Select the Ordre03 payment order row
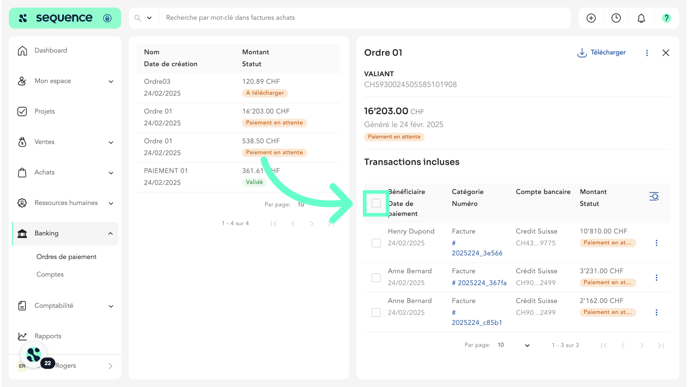Viewport: 688px width, 387px height. point(238,87)
